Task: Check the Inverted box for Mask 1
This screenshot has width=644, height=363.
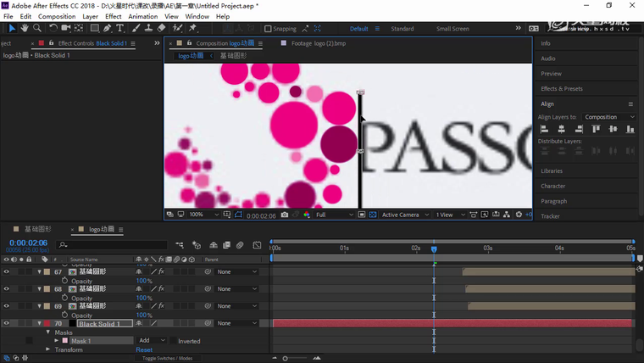Action: coord(174,341)
